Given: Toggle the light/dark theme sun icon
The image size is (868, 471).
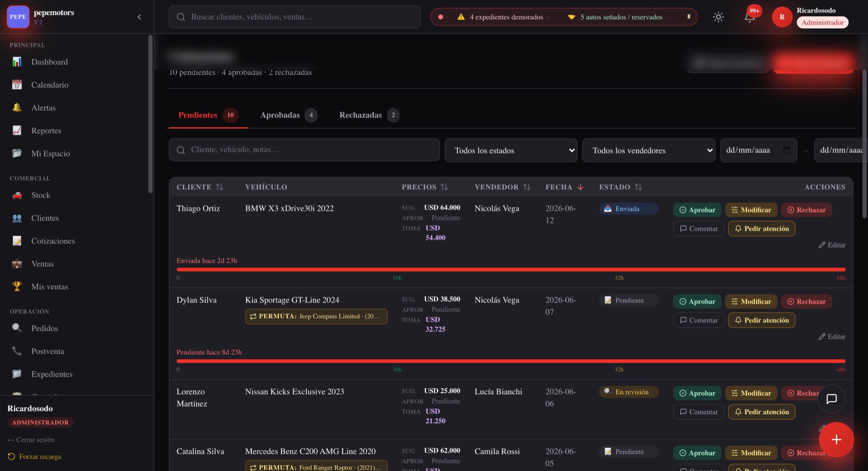Looking at the screenshot, I should point(718,17).
